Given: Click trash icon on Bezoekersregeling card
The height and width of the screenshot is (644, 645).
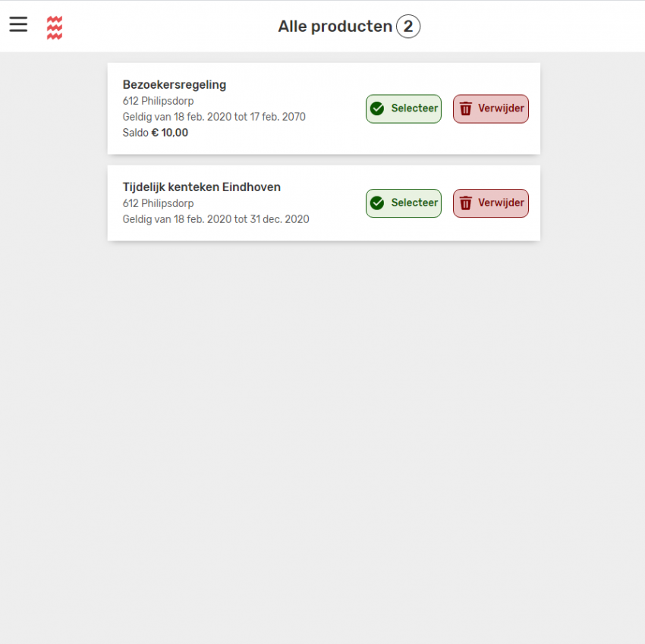Looking at the screenshot, I should tap(466, 108).
